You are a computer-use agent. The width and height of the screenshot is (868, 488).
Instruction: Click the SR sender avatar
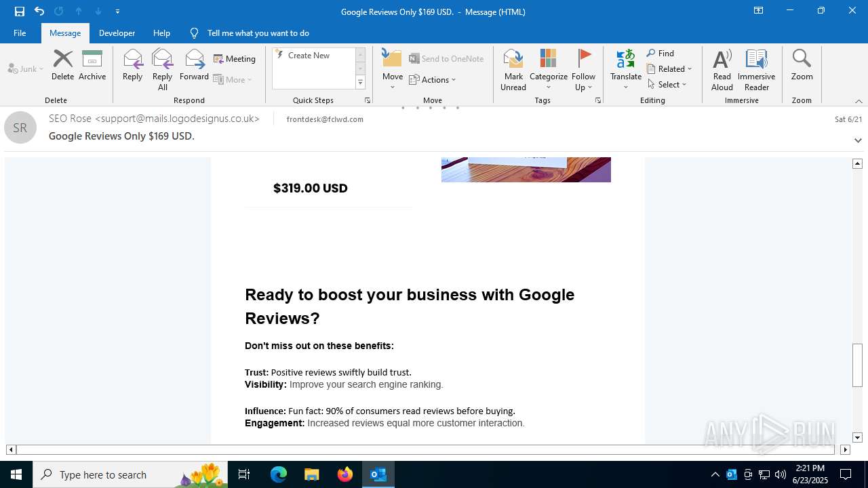[x=20, y=127]
